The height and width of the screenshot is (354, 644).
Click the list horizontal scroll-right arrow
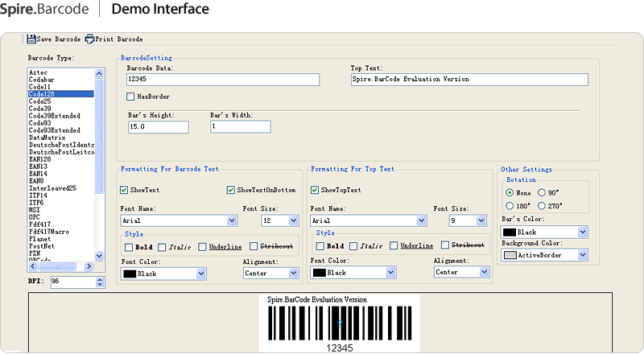click(89, 266)
